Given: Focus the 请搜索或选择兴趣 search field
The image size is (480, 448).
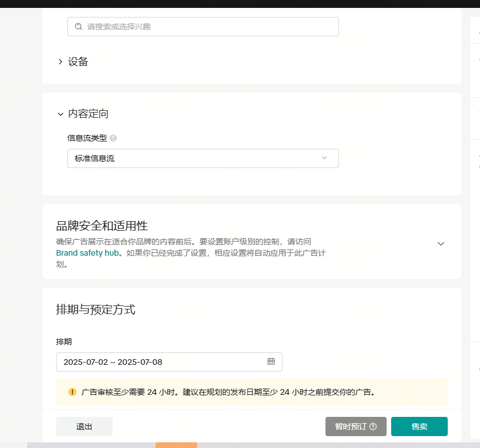Looking at the screenshot, I should (x=209, y=27).
